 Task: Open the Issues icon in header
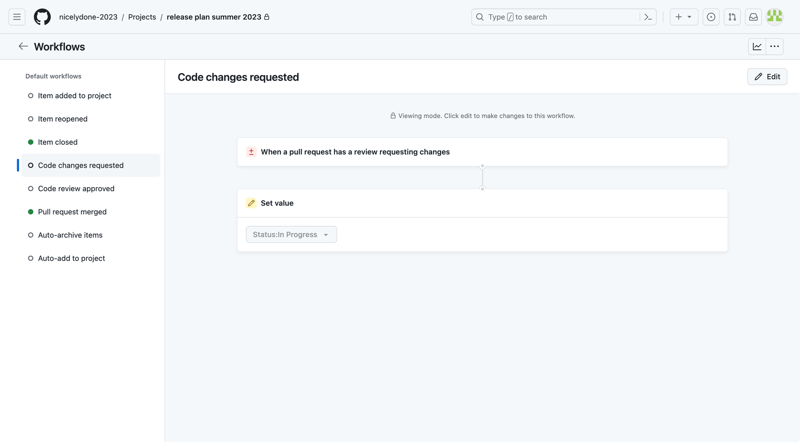711,17
